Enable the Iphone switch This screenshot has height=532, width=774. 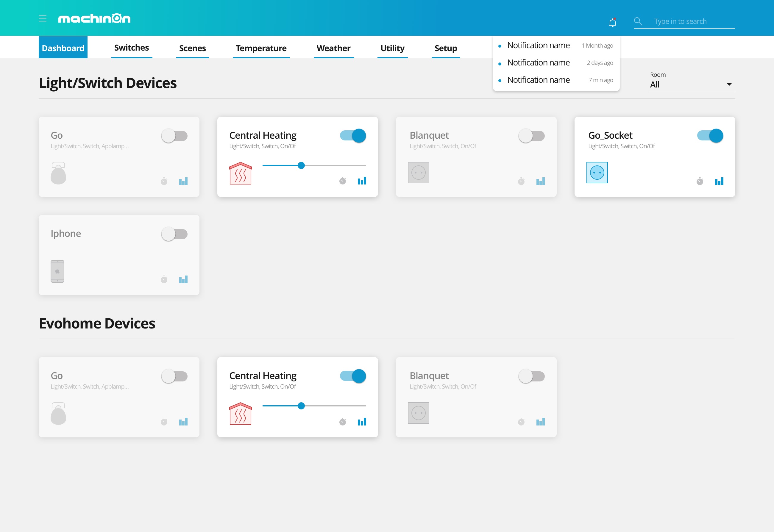174,234
